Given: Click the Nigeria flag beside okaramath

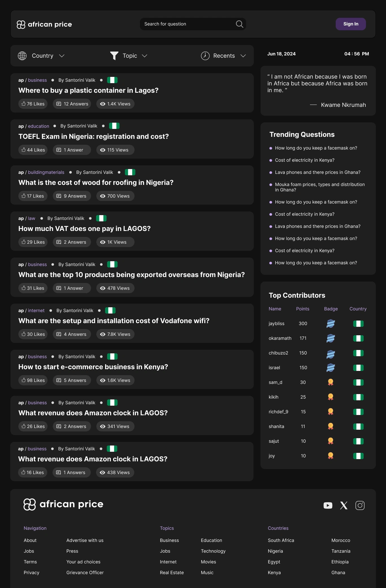Looking at the screenshot, I should click(x=358, y=338).
